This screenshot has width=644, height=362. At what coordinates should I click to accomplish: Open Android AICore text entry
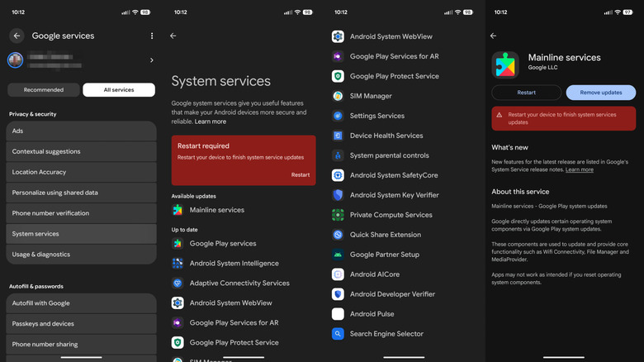click(375, 274)
